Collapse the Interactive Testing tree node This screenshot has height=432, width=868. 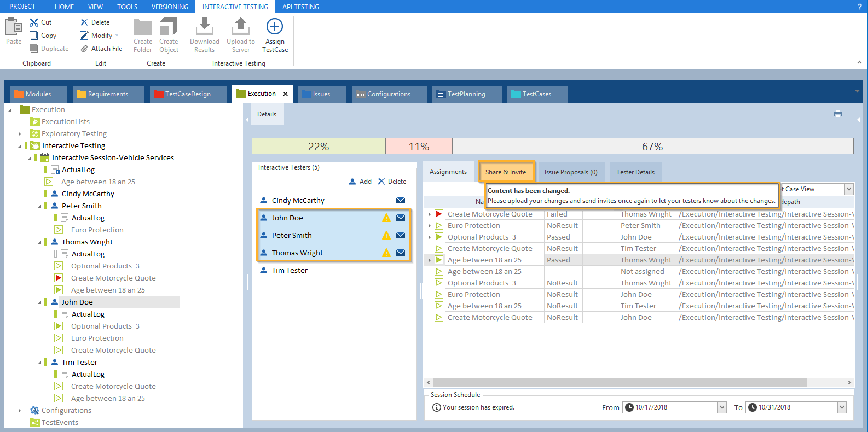pyautogui.click(x=20, y=146)
